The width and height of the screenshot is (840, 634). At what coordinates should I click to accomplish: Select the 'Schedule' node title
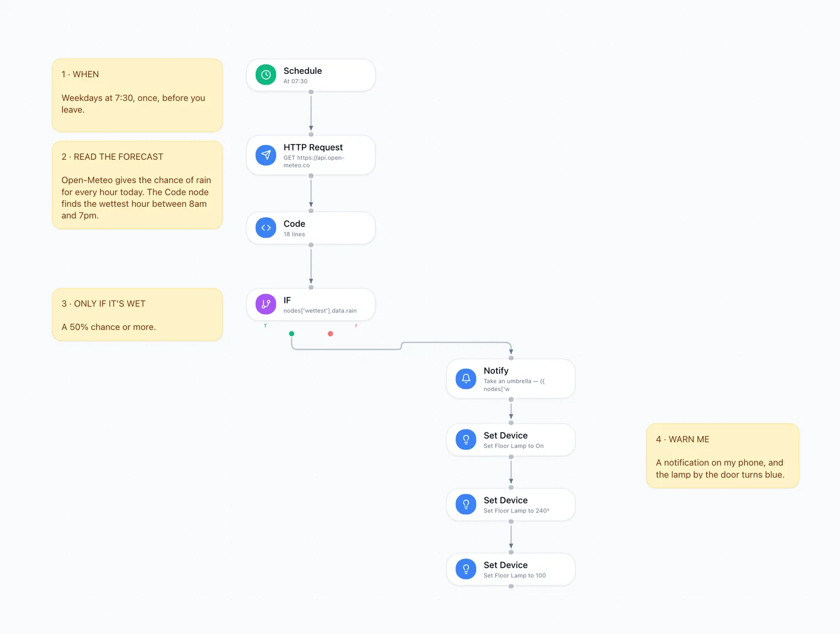(303, 71)
